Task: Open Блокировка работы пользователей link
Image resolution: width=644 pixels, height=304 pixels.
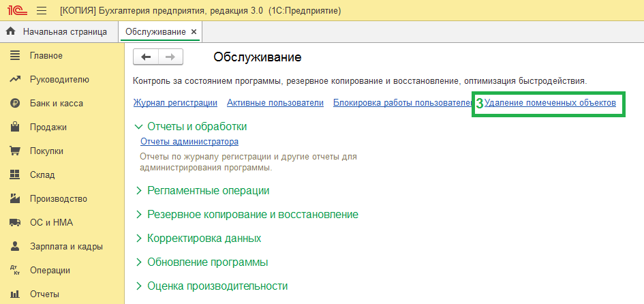Action: pyautogui.click(x=402, y=103)
